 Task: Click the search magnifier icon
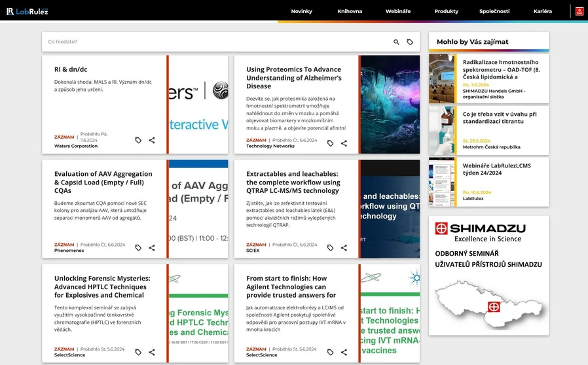coord(396,42)
